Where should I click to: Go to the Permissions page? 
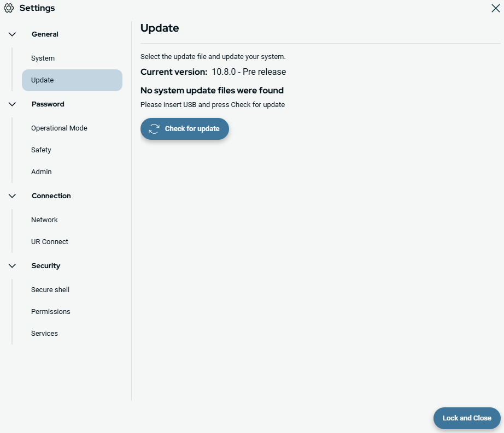pyautogui.click(x=51, y=312)
